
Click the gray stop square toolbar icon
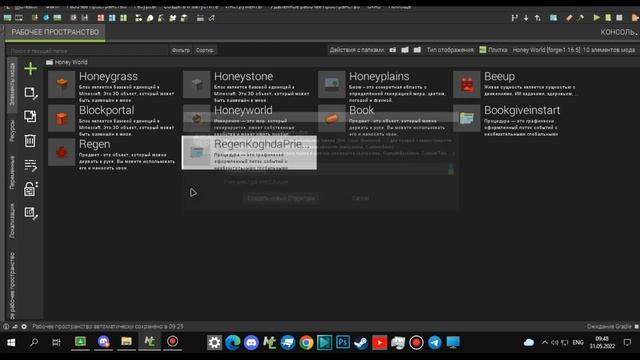point(620,18)
